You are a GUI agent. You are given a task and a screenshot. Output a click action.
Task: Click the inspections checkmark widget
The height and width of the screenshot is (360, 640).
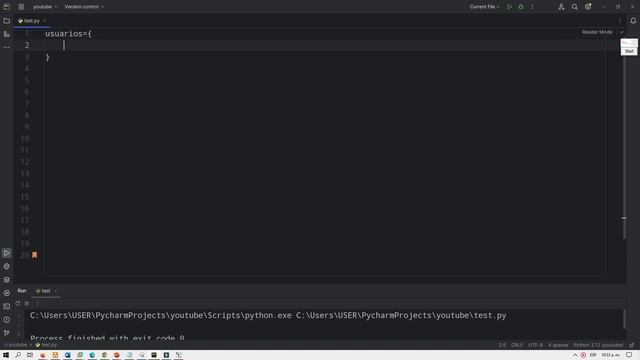(622, 32)
